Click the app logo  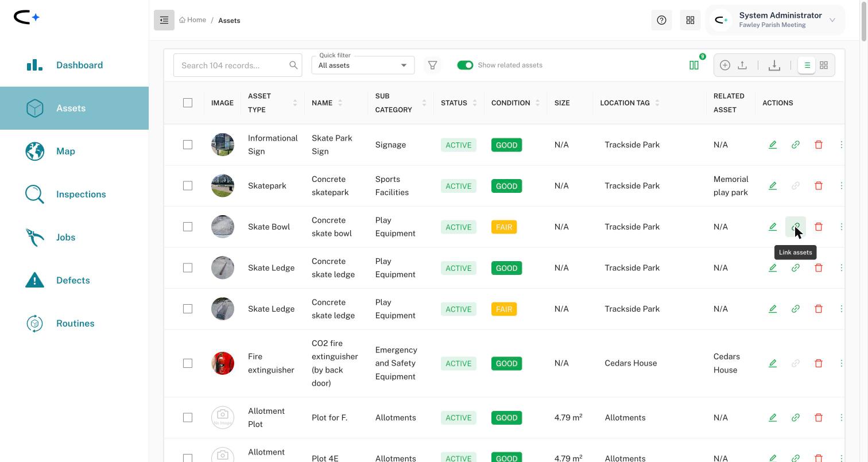point(26,17)
